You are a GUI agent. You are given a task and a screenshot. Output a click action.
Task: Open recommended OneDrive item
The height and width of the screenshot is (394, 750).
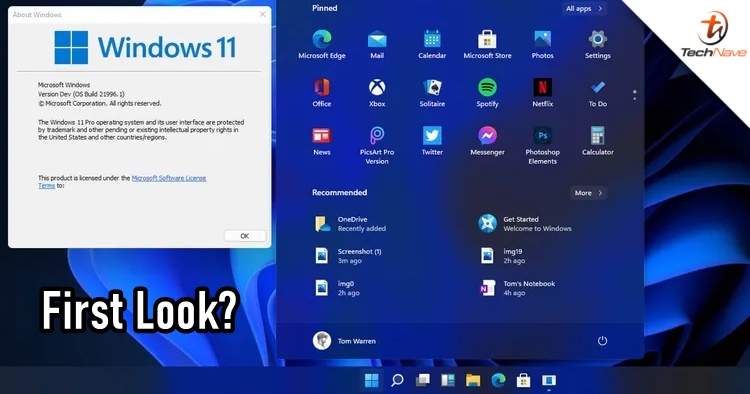tap(351, 224)
